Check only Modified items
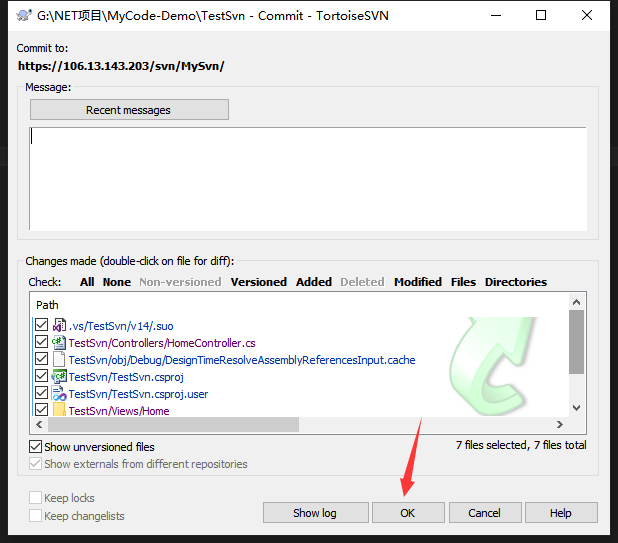Screen dimensions: 618x543 418,282
